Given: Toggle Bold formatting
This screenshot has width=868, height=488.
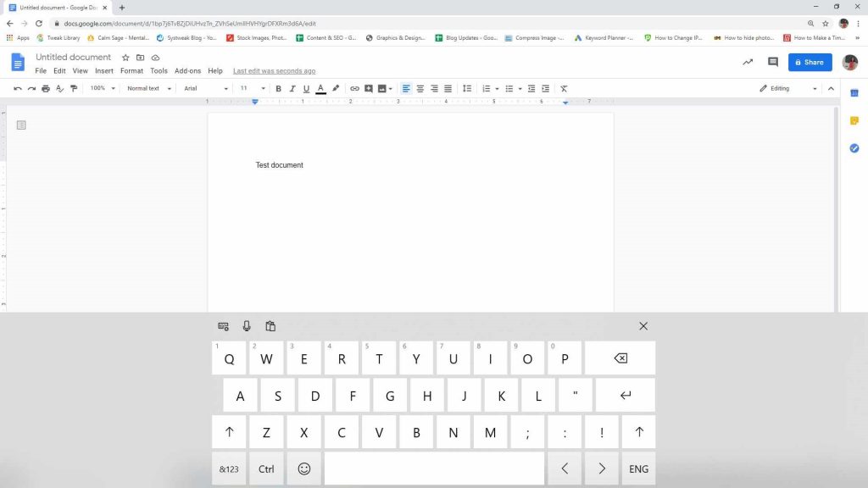Looking at the screenshot, I should [x=278, y=88].
